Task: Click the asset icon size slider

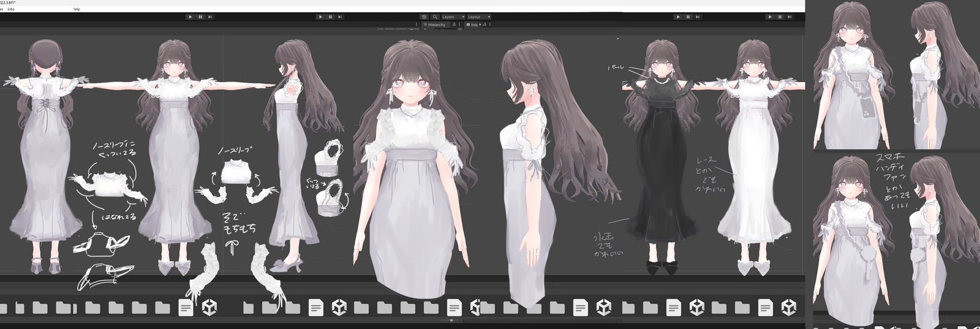Action: [451, 320]
